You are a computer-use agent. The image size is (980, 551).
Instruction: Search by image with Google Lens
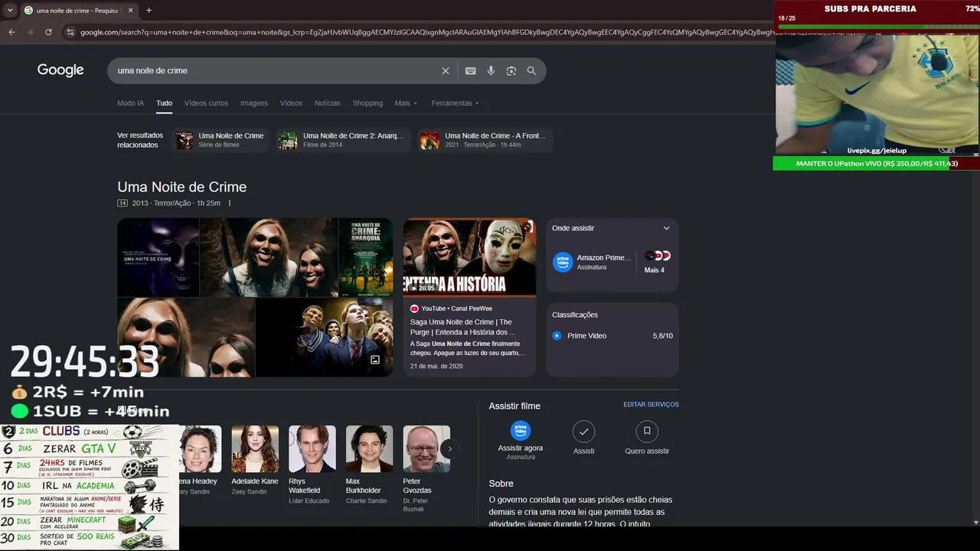(511, 71)
